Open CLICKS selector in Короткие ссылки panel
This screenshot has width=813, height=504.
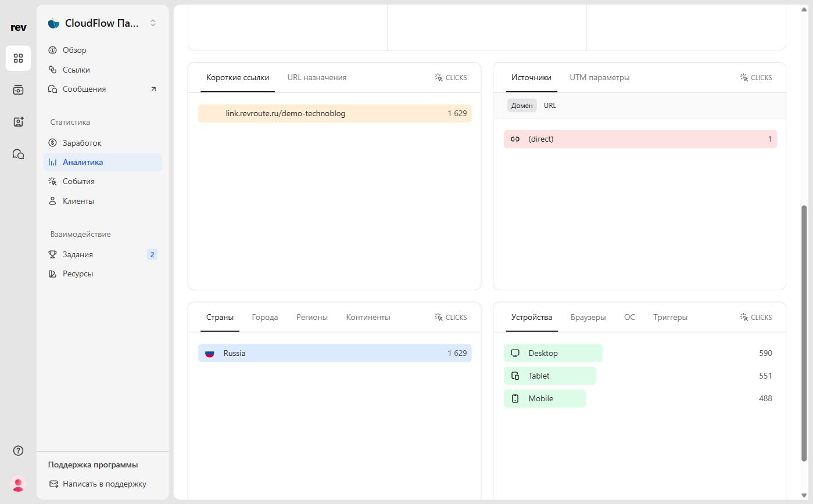pyautogui.click(x=451, y=77)
